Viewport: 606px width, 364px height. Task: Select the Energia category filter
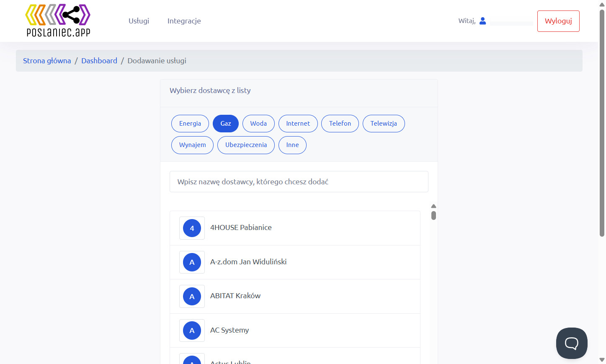coord(190,124)
